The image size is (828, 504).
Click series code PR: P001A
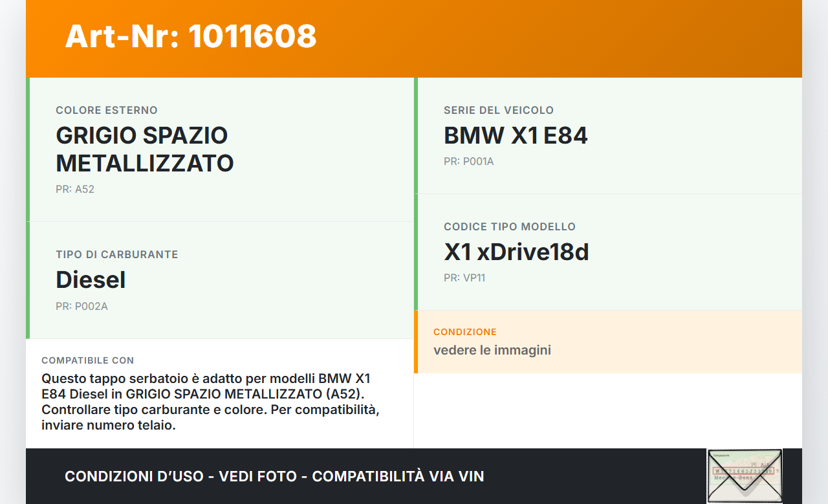(x=469, y=162)
